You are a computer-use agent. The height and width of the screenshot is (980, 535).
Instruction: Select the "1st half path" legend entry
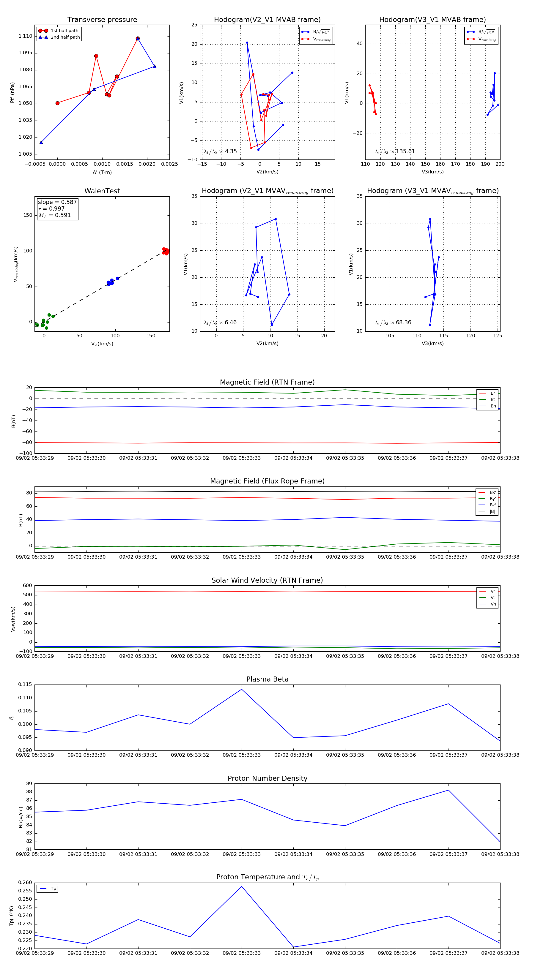click(59, 31)
